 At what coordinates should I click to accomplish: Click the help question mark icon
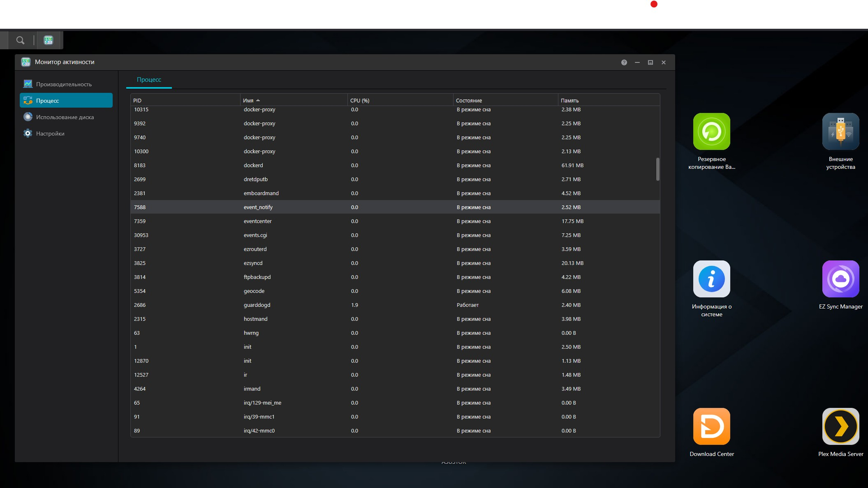(624, 62)
